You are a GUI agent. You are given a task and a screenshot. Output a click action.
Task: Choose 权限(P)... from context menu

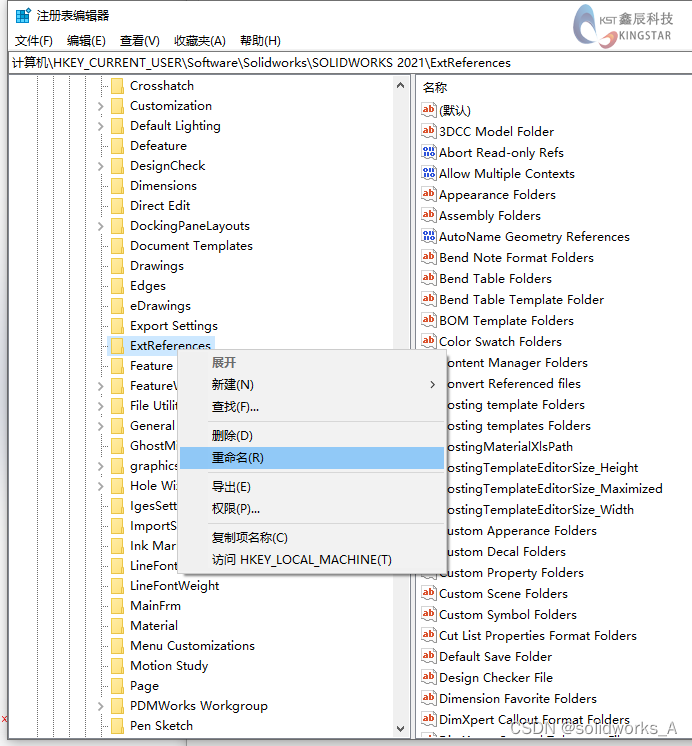pyautogui.click(x=312, y=509)
